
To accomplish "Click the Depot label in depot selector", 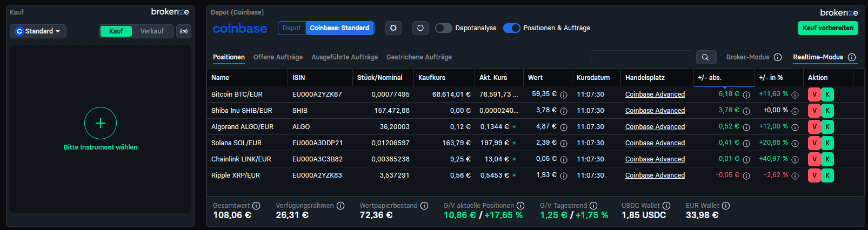I will coord(292,28).
